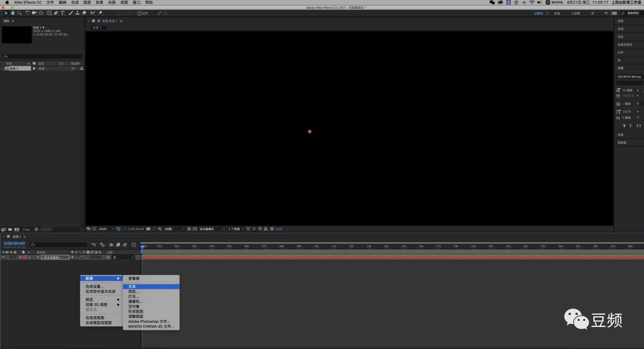644x349 pixels.
Task: Toggle faux bold in the character panel
Action: click(624, 126)
